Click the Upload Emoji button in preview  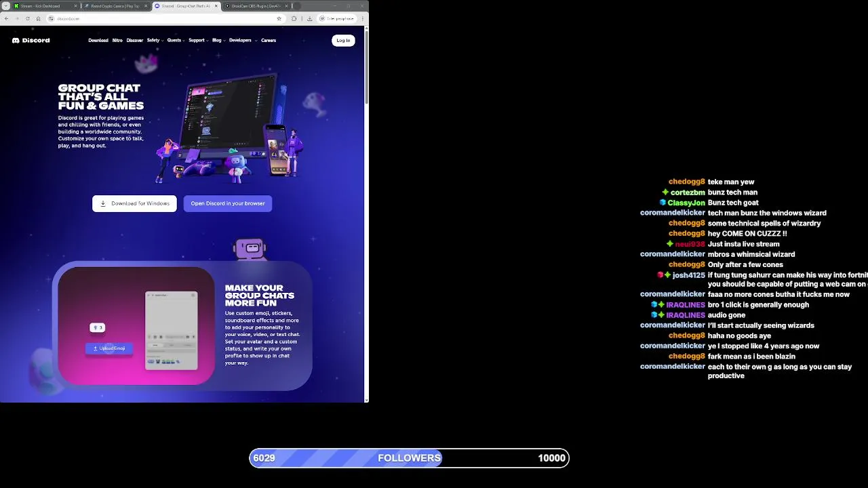click(x=109, y=348)
